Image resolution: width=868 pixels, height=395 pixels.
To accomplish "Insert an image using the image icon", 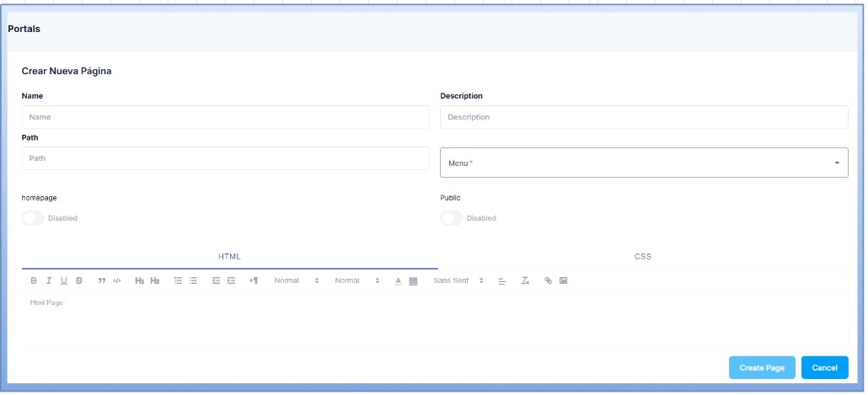I will click(x=563, y=280).
